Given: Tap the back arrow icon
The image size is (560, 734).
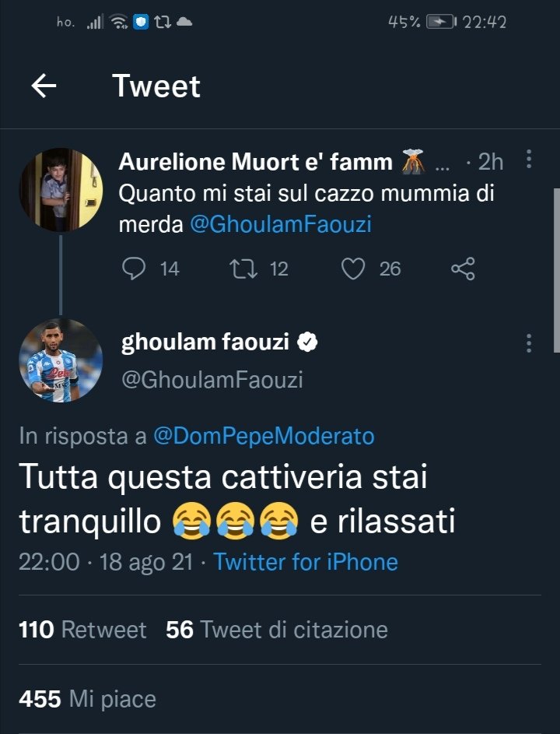Looking at the screenshot, I should tap(44, 86).
